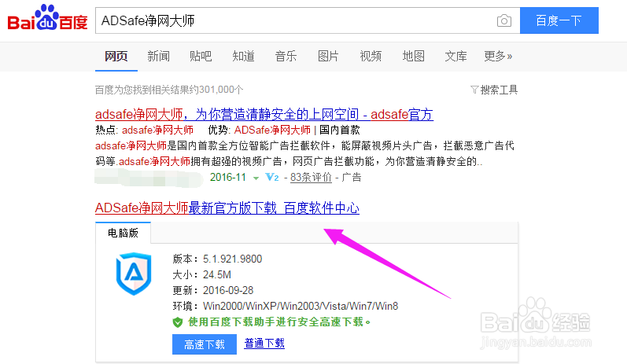Click the green safe-download shield icon
Viewport: 627px width, 364px height.
click(x=178, y=322)
